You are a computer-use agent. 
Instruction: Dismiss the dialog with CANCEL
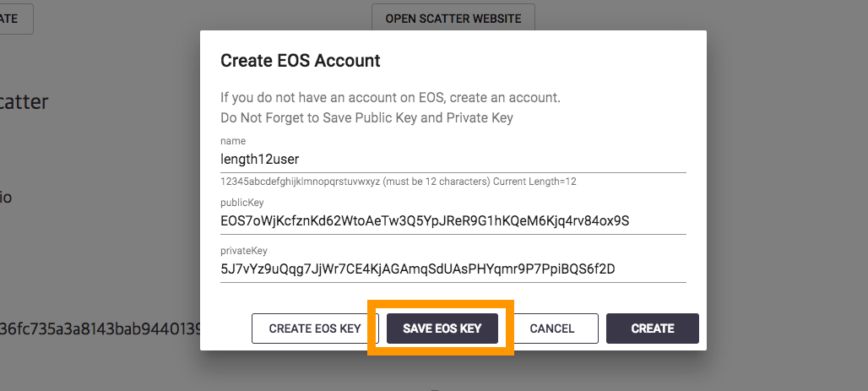click(x=552, y=329)
